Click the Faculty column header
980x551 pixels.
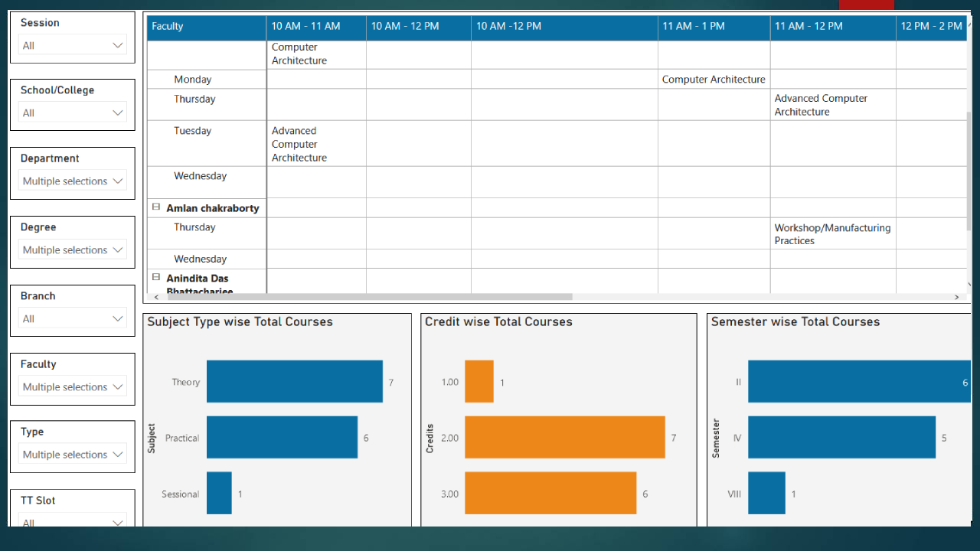pyautogui.click(x=168, y=26)
